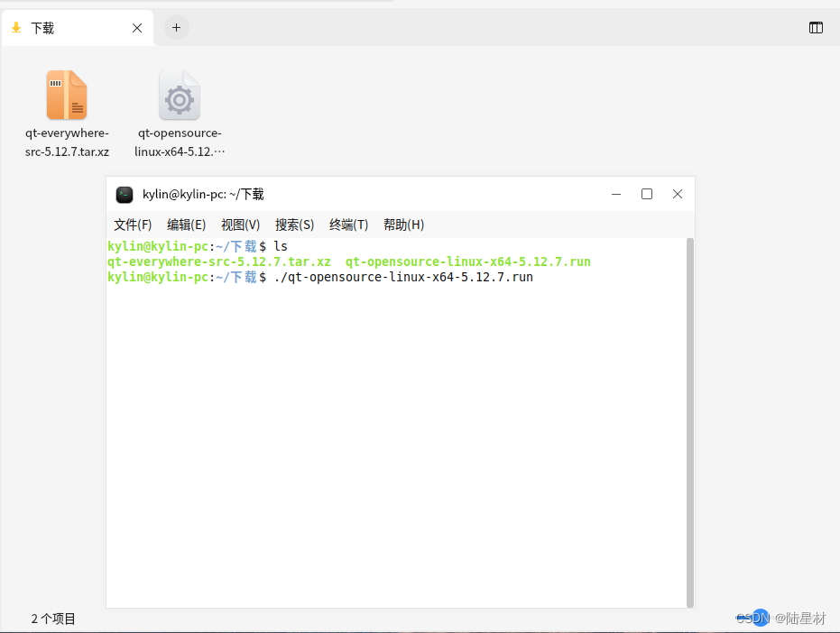Open the 视图(V) menu in terminal

coord(241,225)
